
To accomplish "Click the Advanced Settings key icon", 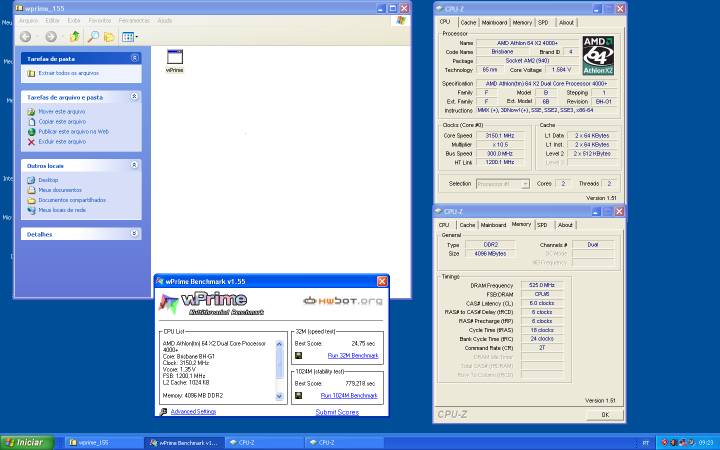I will [163, 412].
